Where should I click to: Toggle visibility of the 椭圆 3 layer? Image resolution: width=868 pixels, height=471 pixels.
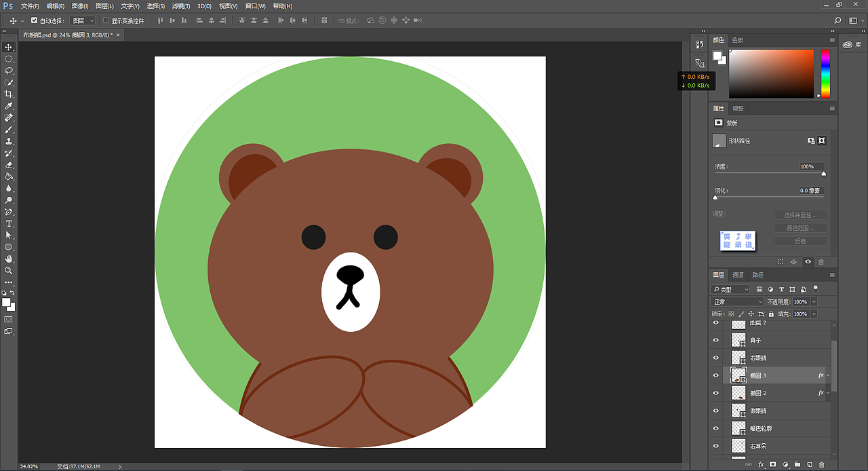click(x=716, y=375)
